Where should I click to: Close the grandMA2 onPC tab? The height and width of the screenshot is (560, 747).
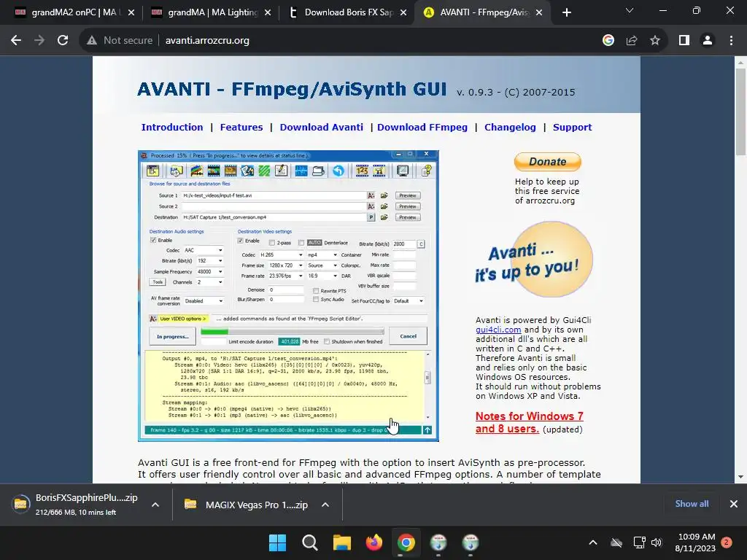click(131, 12)
